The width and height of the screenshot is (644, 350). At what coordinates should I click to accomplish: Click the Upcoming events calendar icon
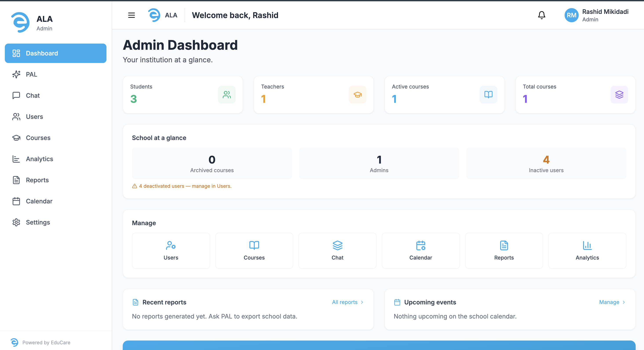coord(397,302)
